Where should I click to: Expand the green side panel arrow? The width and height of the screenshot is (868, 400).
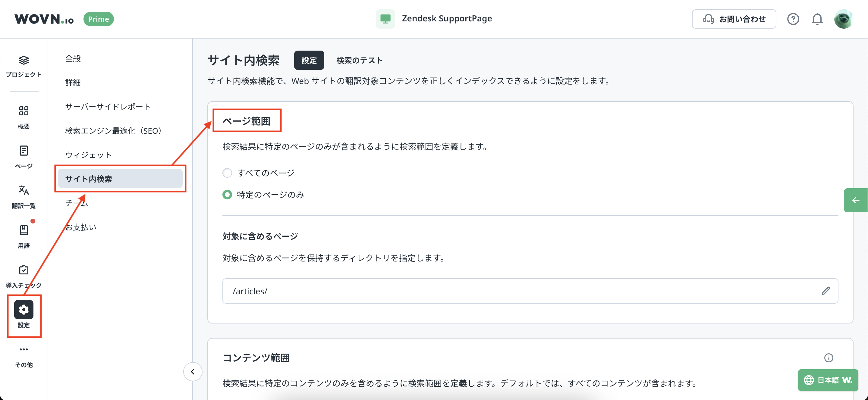[856, 200]
